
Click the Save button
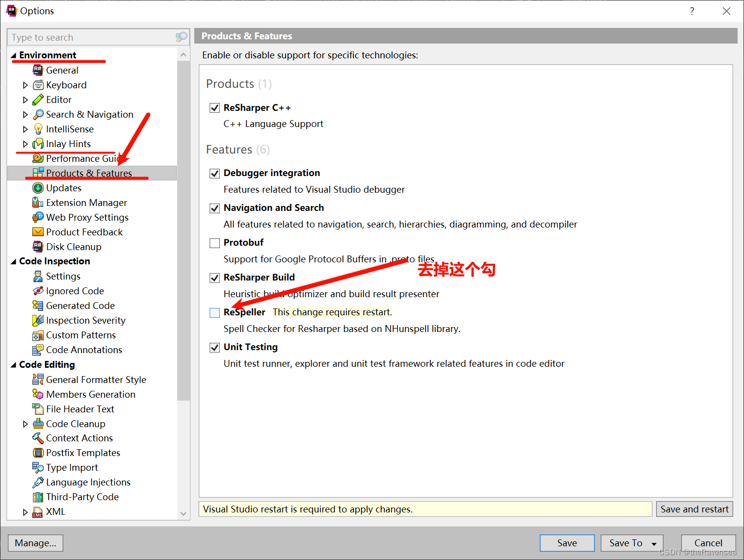[x=567, y=543]
